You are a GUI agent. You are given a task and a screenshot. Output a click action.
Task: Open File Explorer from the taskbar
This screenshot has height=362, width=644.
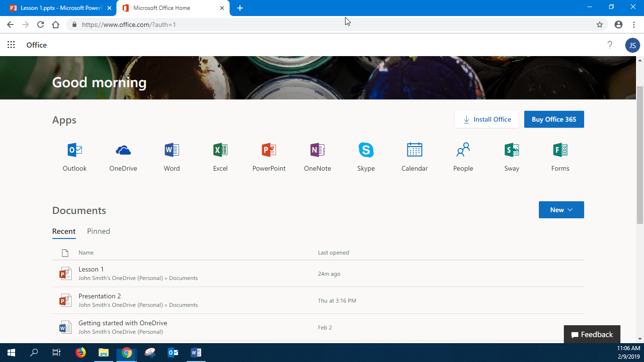pos(104,352)
